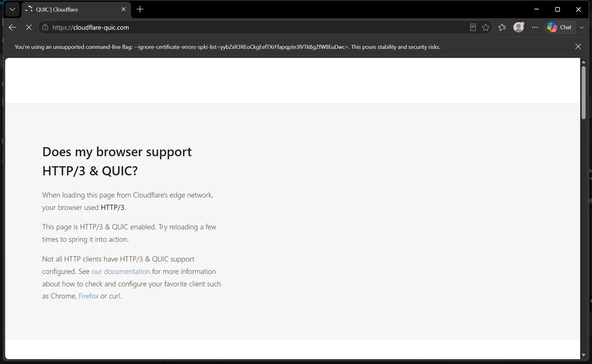592x364 pixels.
Task: Minimize the browser window
Action: (536, 9)
